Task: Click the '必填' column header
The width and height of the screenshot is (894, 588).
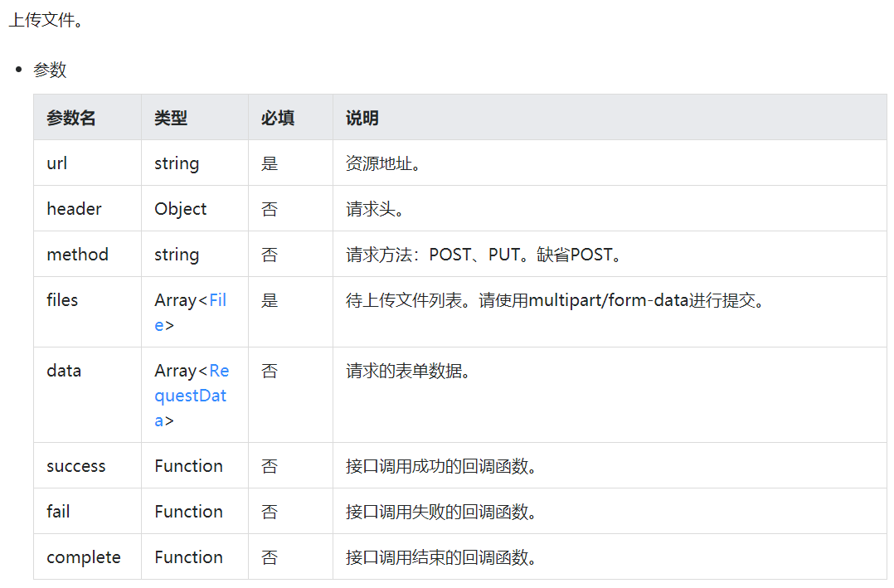Action: 291,118
